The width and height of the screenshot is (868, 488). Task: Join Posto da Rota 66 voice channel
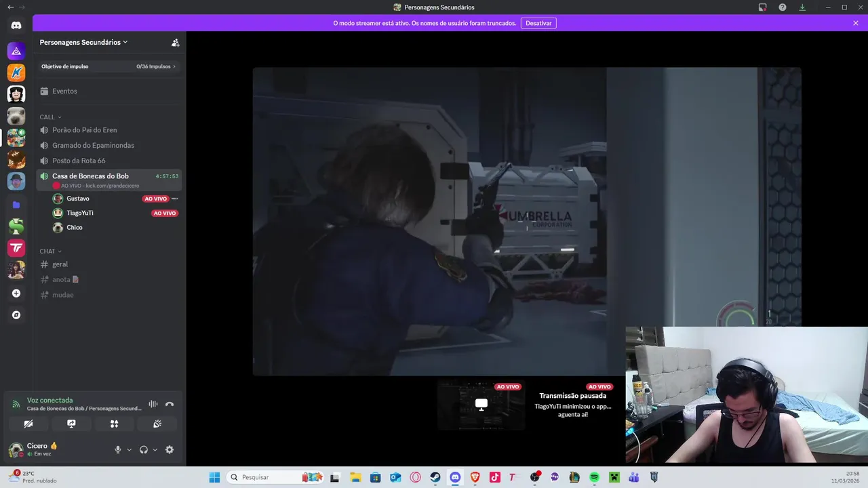tap(109, 161)
